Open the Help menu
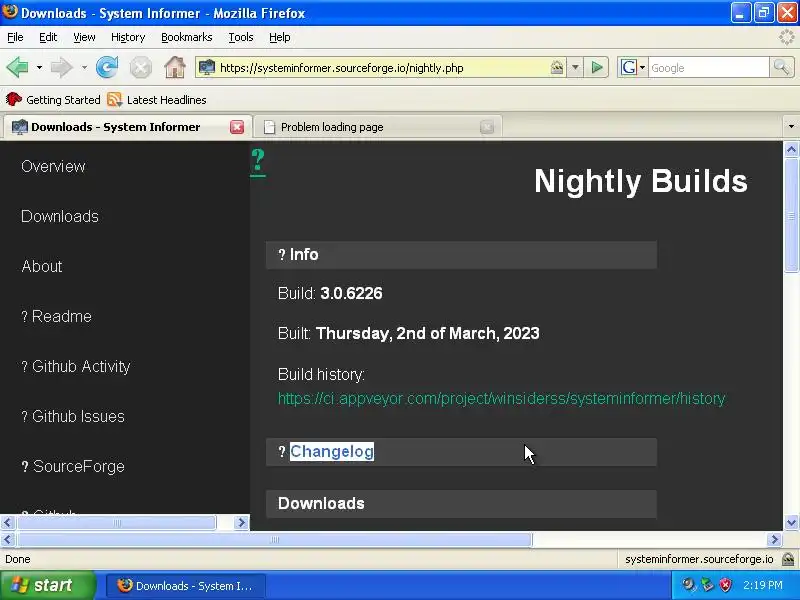 280,37
